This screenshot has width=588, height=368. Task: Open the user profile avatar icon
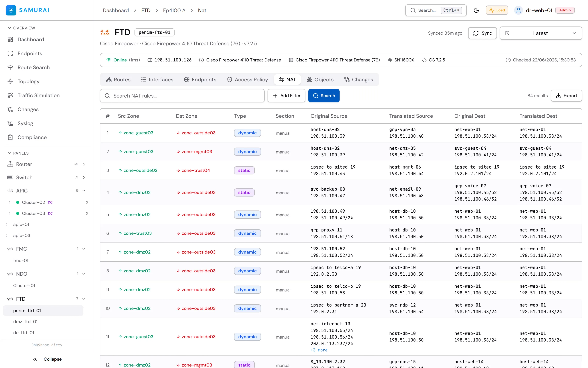pyautogui.click(x=518, y=10)
